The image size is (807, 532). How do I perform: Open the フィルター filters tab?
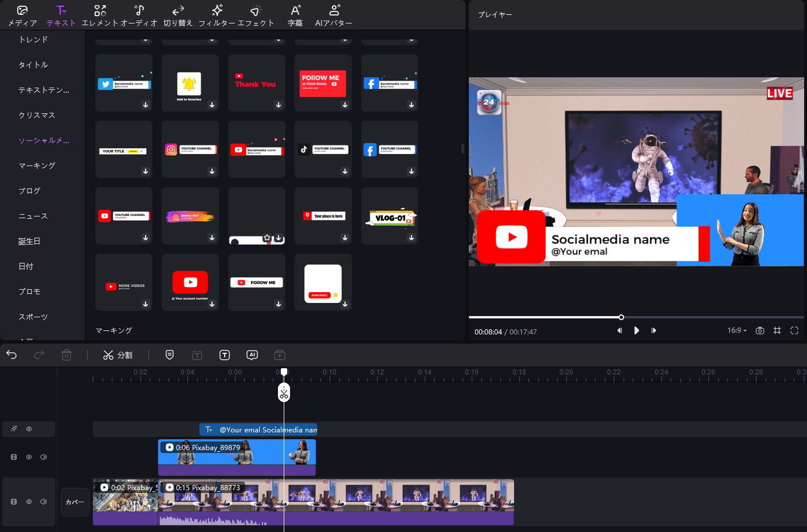pos(217,15)
